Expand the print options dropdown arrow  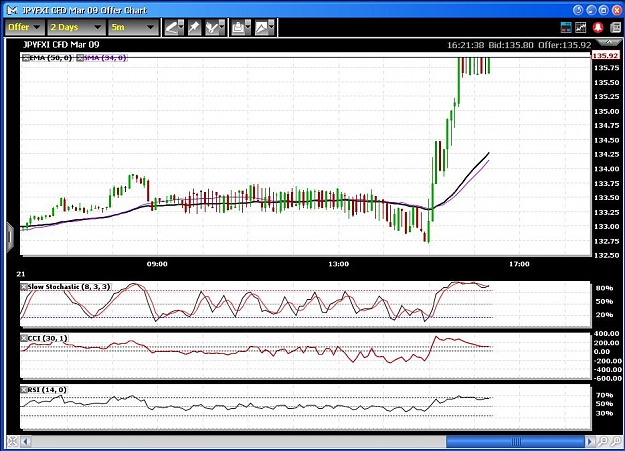pyautogui.click(x=248, y=25)
